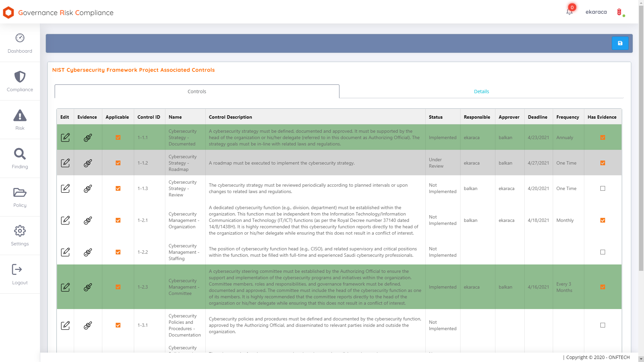This screenshot has height=362, width=644.
Task: Open evidence link for control 1-2.1
Action: click(88, 220)
